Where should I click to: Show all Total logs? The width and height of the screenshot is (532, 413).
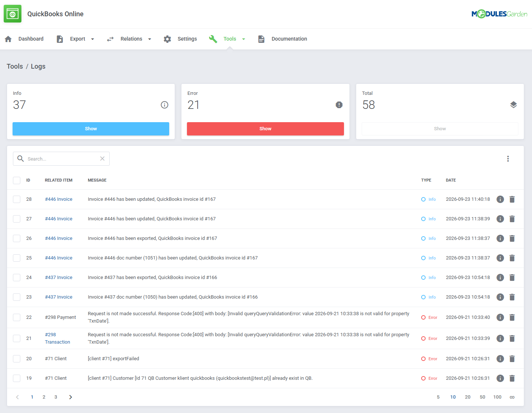[x=440, y=129]
